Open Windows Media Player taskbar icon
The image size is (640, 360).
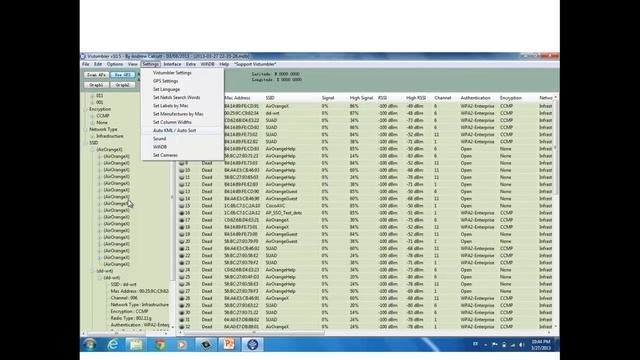pyautogui.click(x=182, y=344)
